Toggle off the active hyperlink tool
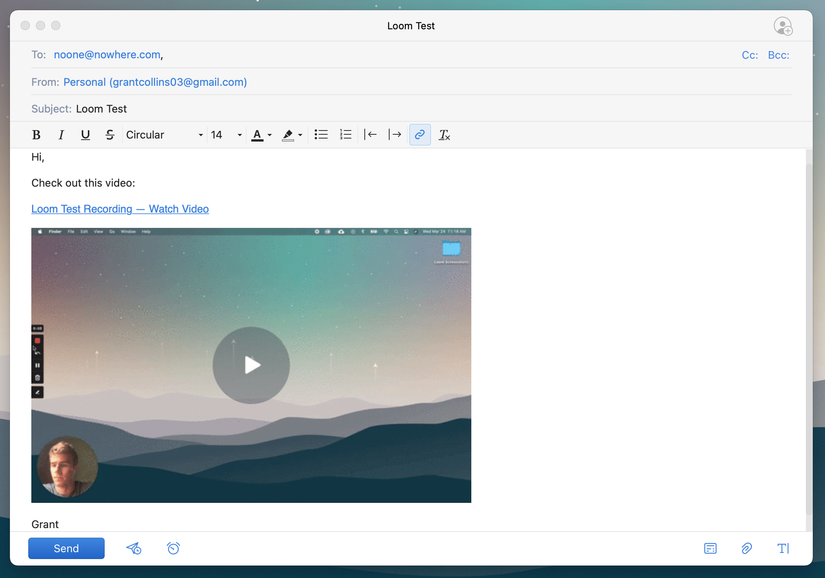This screenshot has width=825, height=578. [419, 134]
